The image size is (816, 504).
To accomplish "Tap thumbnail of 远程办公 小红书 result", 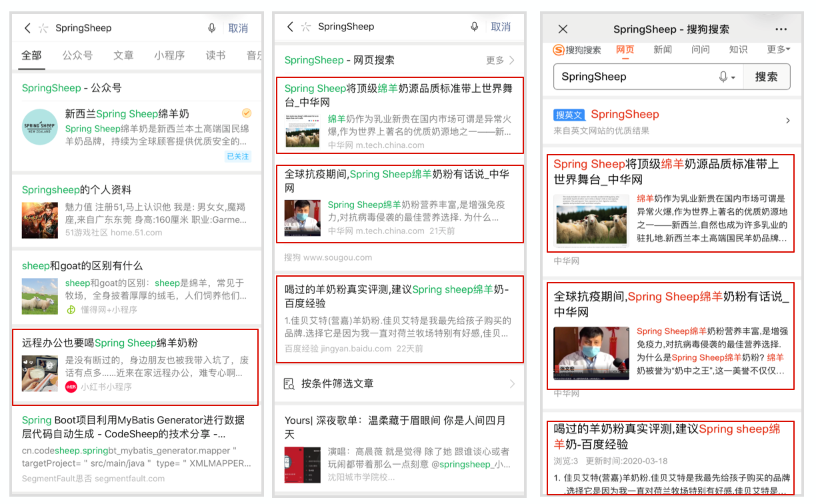I will click(40, 373).
